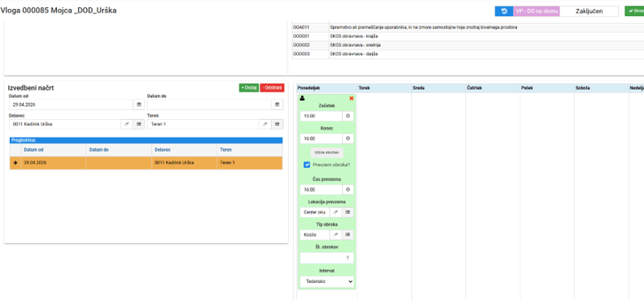The width and height of the screenshot is (644, 300).
Task: Click the Zaključen status field
Action: click(x=589, y=11)
